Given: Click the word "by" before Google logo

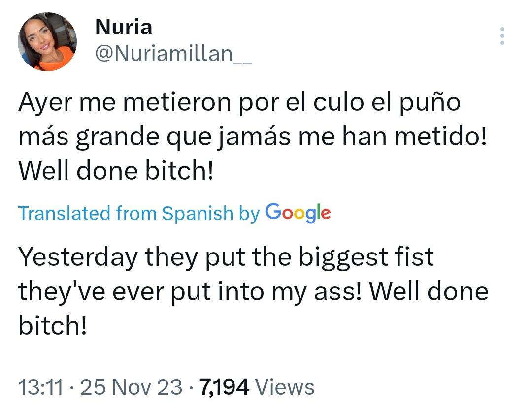Looking at the screenshot, I should click(249, 213).
